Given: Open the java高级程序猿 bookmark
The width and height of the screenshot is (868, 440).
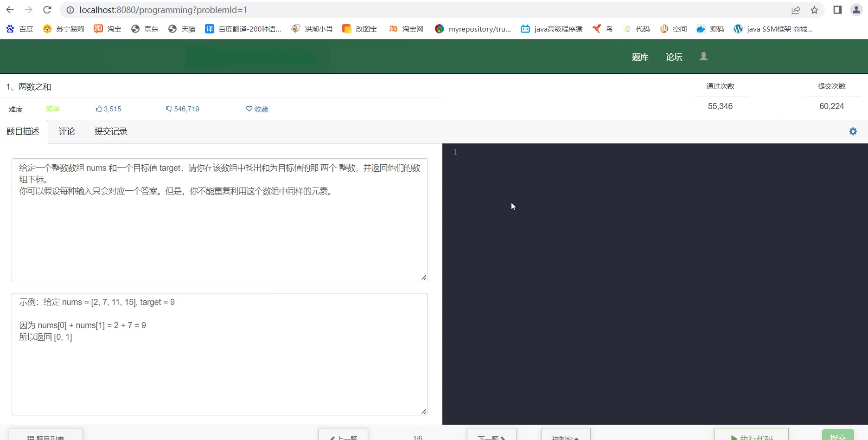Looking at the screenshot, I should coord(551,29).
